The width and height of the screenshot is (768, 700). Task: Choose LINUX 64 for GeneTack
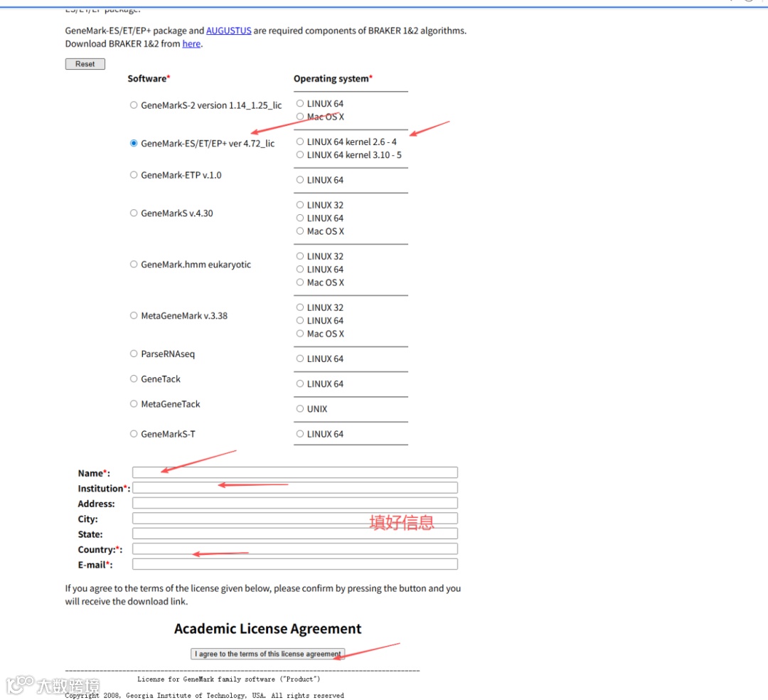coord(300,383)
